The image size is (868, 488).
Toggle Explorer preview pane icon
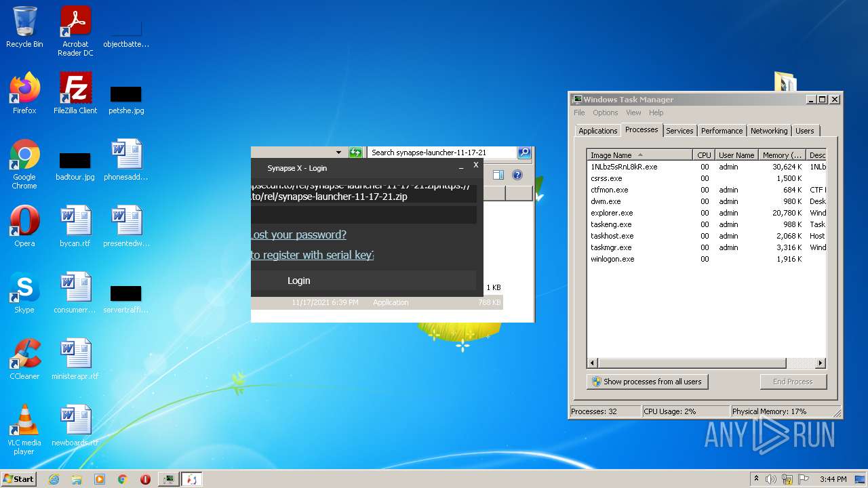point(498,175)
